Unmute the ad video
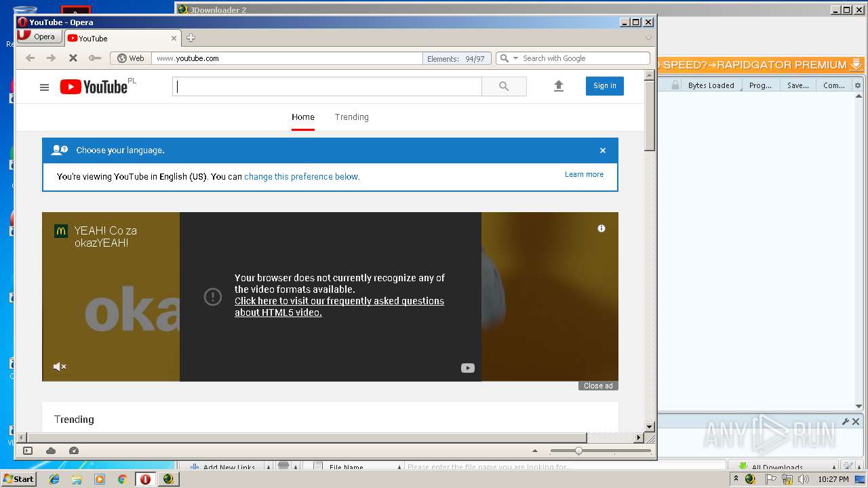 pyautogui.click(x=60, y=367)
